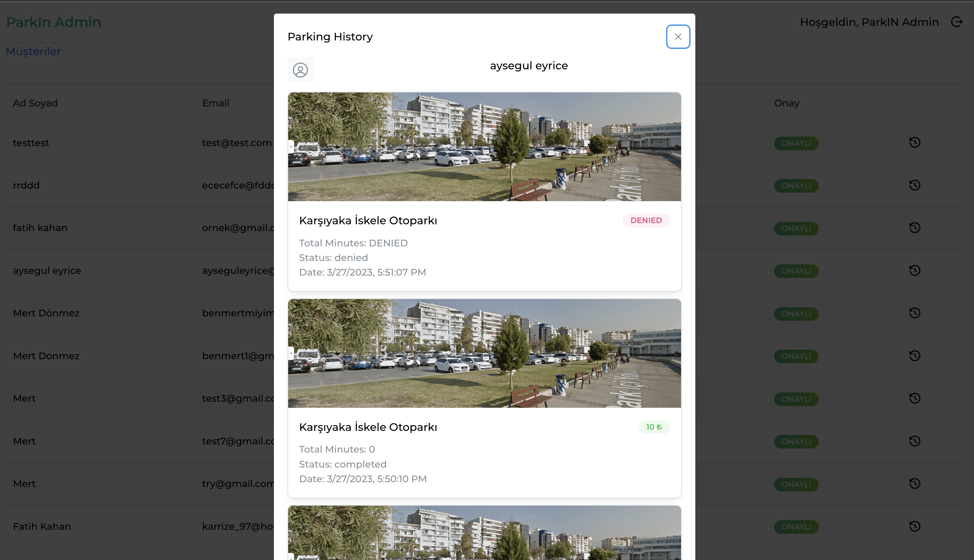The height and width of the screenshot is (560, 974).
Task: View parking history icon for testtest row
Action: (x=915, y=143)
